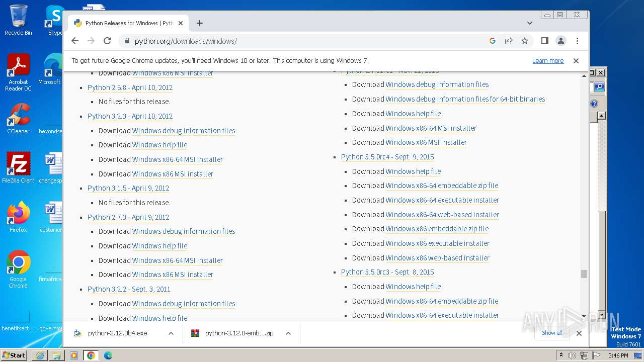Screen dimensions: 644x362
Task: Open the Chrome side panel
Action: pyautogui.click(x=544, y=41)
